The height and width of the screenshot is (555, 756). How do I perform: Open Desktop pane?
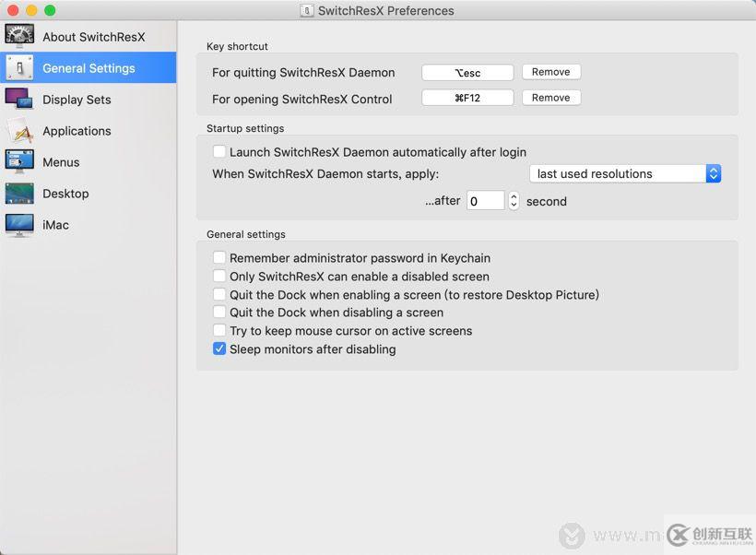pyautogui.click(x=89, y=194)
